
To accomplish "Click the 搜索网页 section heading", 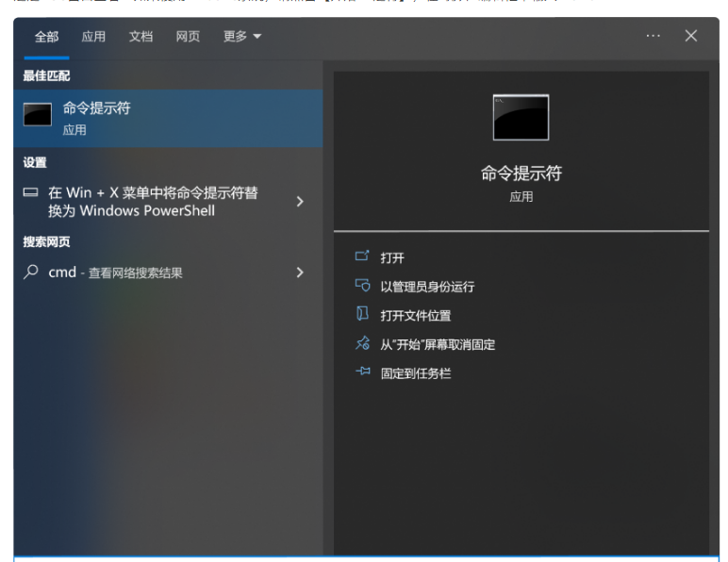I will click(46, 241).
